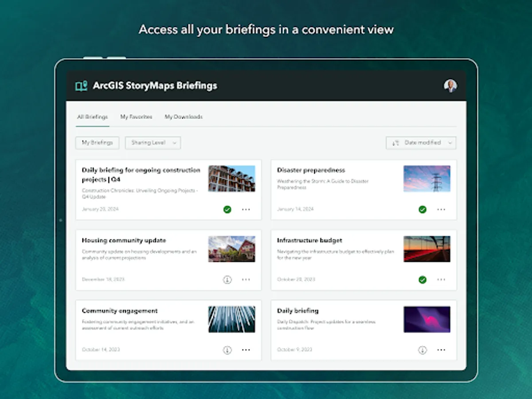Image resolution: width=532 pixels, height=399 pixels.
Task: Click the sort order arrows icon
Action: pos(395,143)
